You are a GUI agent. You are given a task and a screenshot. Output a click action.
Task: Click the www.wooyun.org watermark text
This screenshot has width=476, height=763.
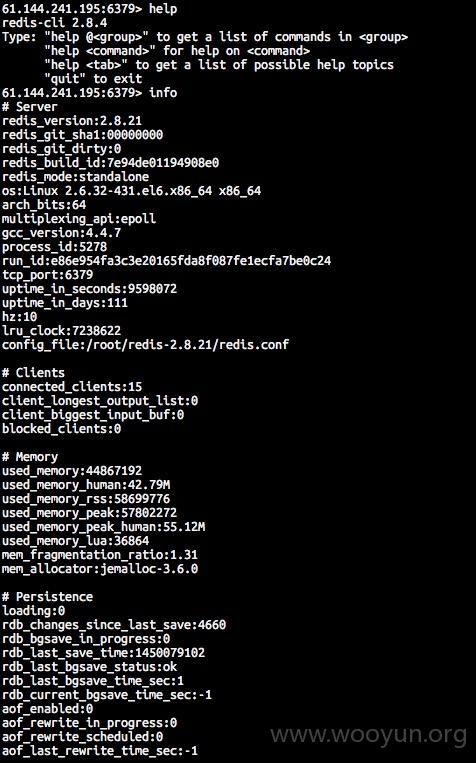tap(368, 735)
